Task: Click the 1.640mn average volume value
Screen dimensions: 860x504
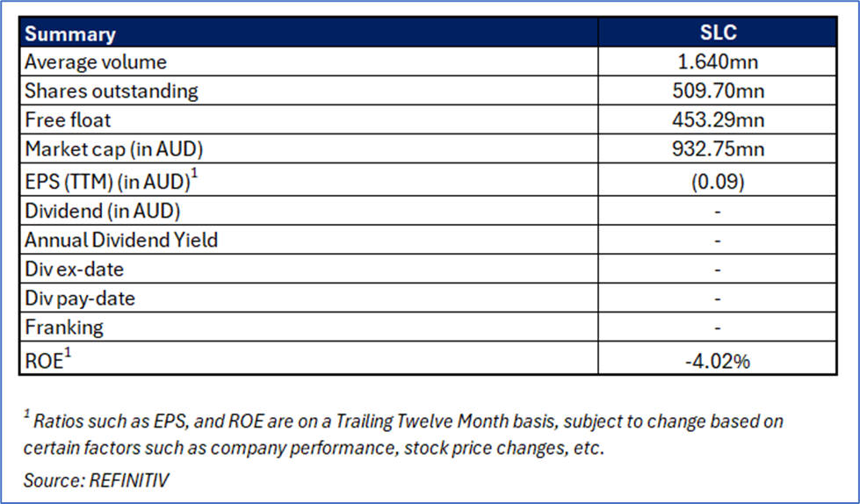Action: pos(718,62)
